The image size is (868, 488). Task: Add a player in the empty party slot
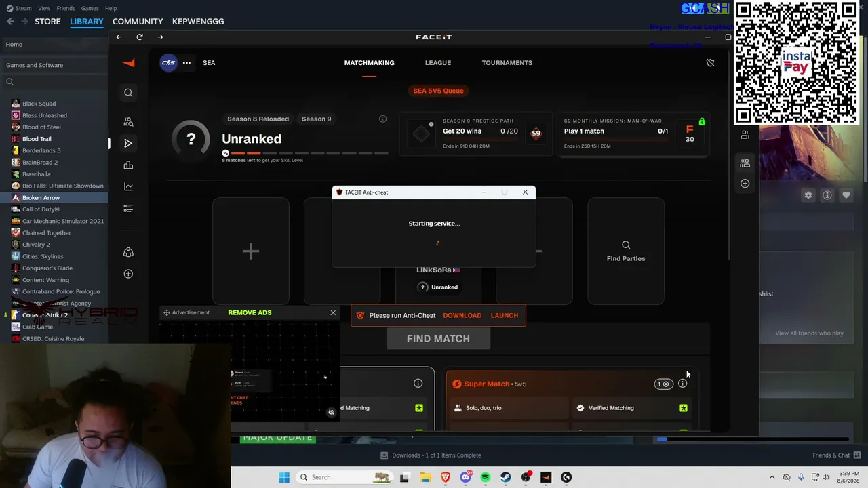pyautogui.click(x=251, y=251)
